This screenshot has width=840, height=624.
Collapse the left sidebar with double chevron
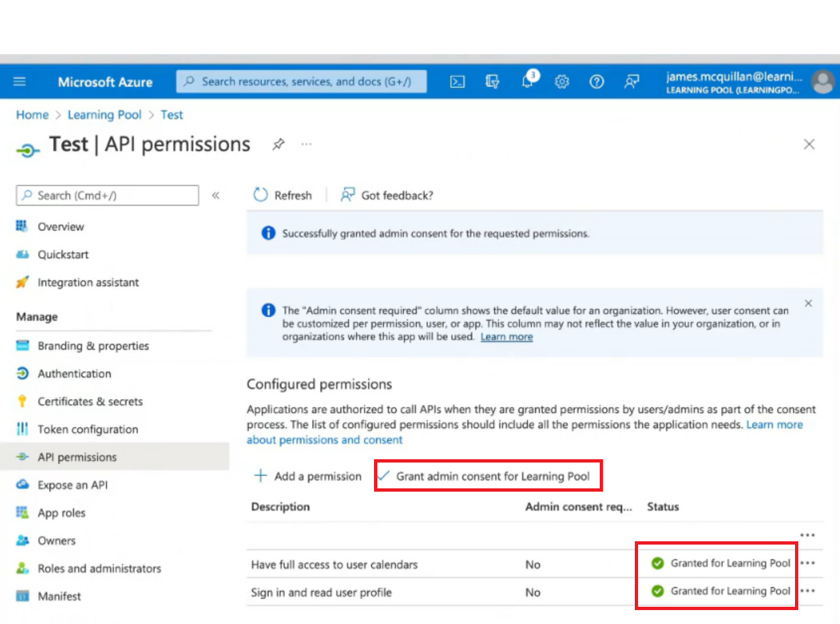[215, 195]
